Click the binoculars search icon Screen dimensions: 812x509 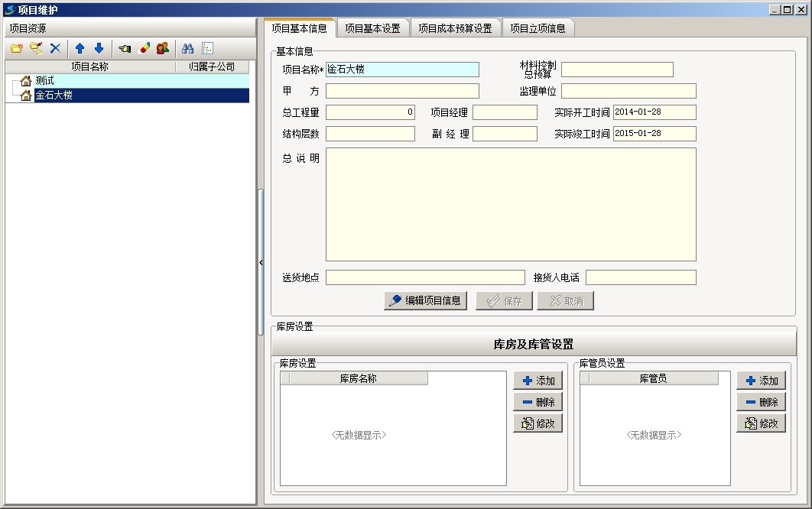(188, 48)
